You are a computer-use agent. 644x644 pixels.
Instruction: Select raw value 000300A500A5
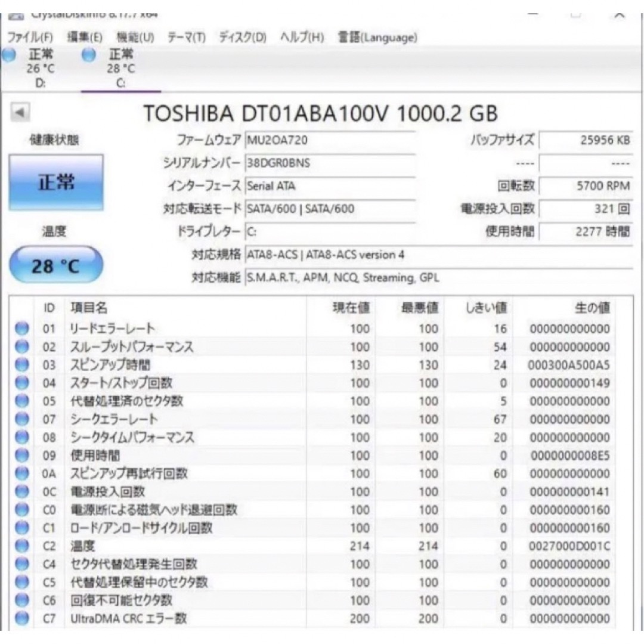[569, 365]
